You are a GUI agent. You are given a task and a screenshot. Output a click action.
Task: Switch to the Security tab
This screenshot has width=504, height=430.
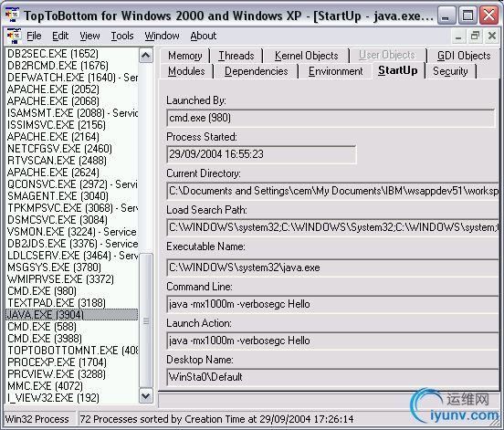(450, 71)
